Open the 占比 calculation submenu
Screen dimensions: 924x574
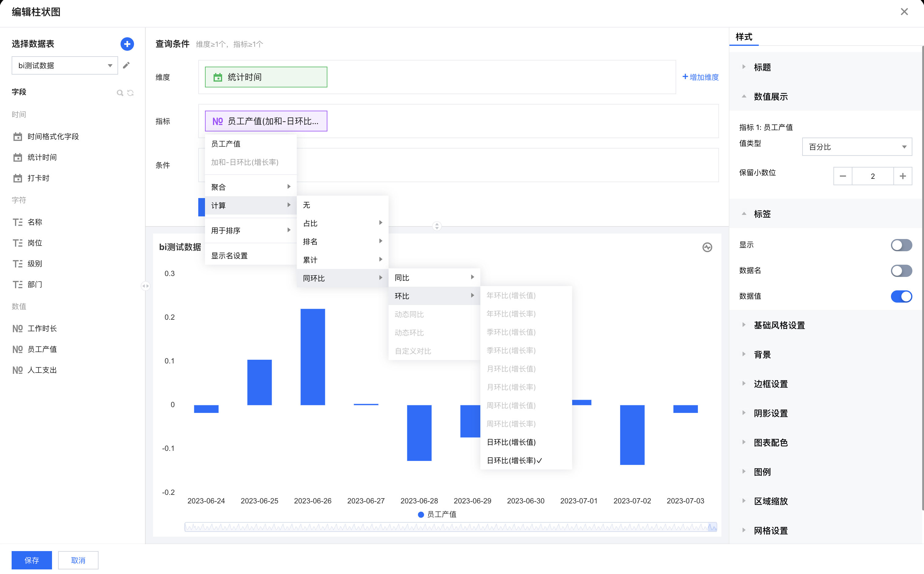pos(342,223)
